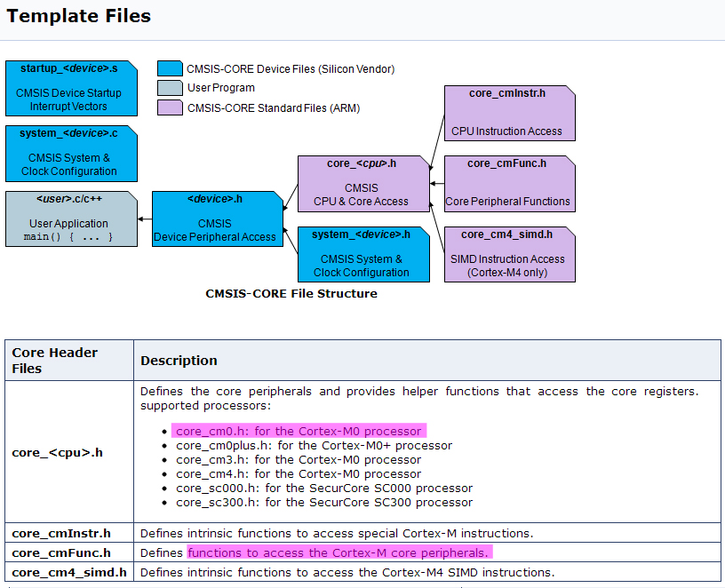Screen dimensions: 725x588
Task: Click the core_cm4_simd.h SIMD Instruction block
Action: (509, 254)
